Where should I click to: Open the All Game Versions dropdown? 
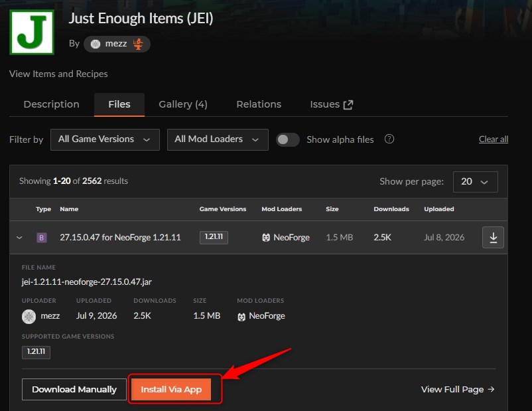tap(105, 139)
